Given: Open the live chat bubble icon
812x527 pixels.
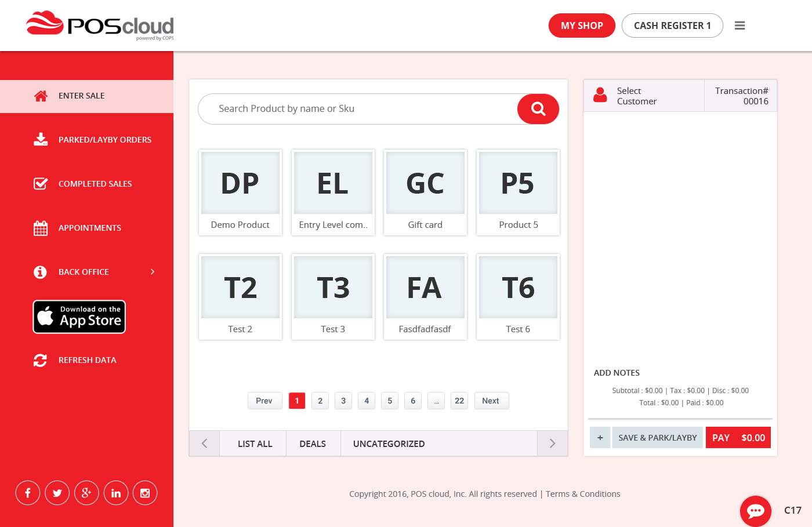Looking at the screenshot, I should (x=755, y=511).
